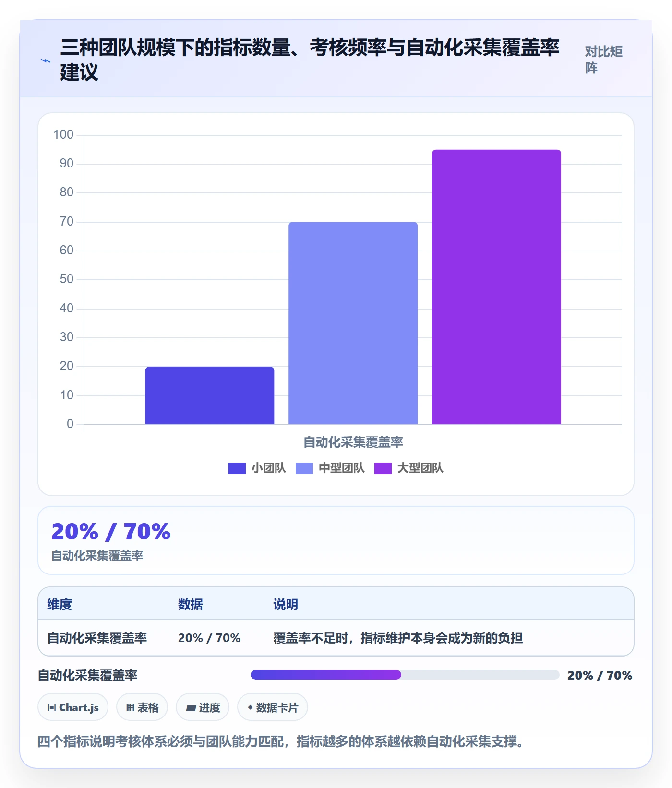Viewport: 672px width, 788px height.
Task: Click the 说明 table column header
Action: coord(286,604)
